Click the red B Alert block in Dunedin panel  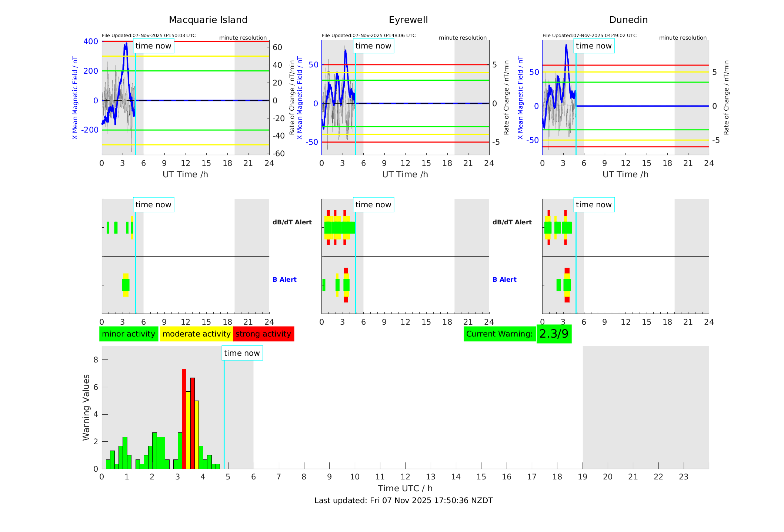tap(567, 271)
